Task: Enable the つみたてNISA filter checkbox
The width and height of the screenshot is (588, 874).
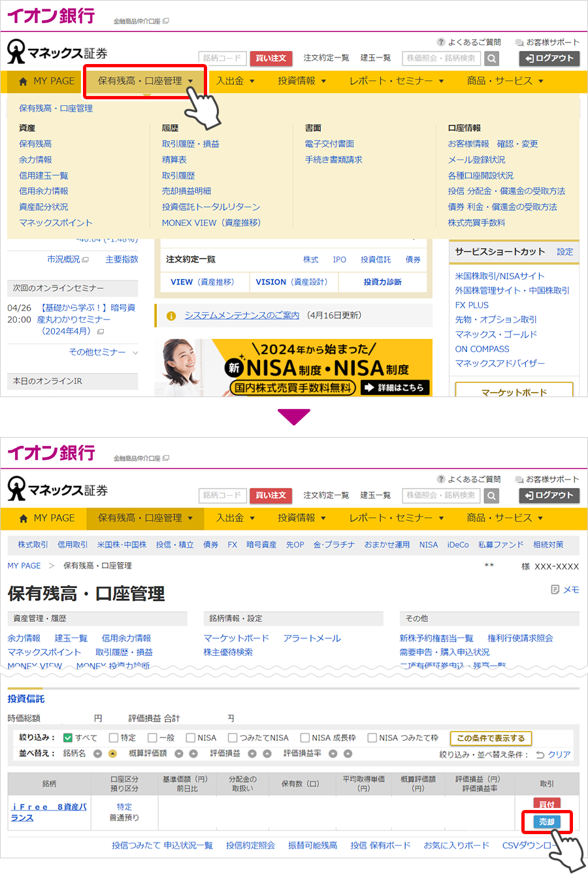Action: click(x=233, y=737)
